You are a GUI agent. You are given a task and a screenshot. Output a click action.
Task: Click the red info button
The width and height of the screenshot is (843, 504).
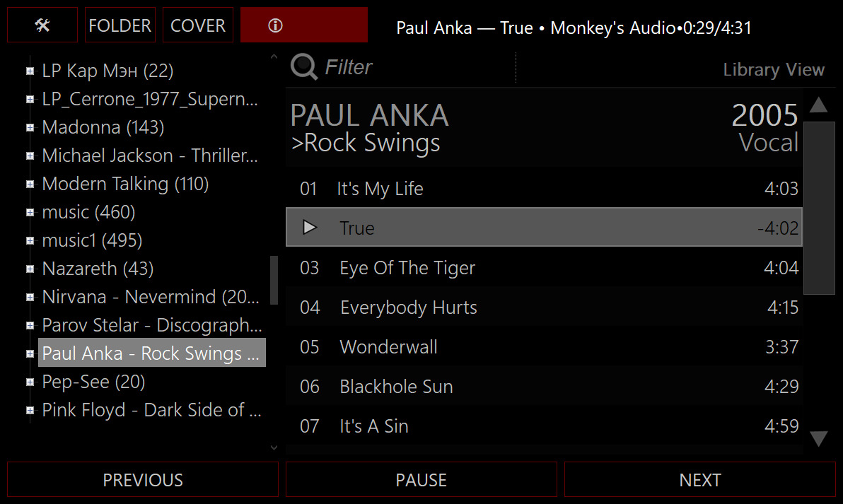303,25
